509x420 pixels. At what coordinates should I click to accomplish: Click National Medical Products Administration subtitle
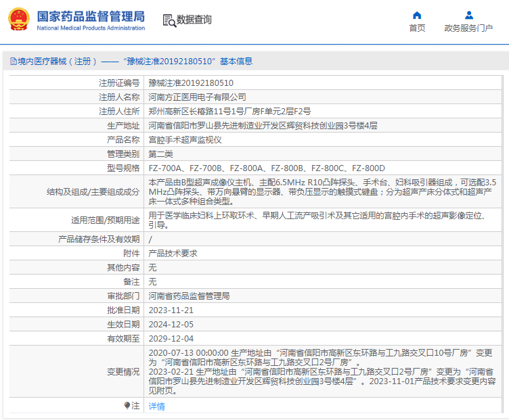pos(91,28)
